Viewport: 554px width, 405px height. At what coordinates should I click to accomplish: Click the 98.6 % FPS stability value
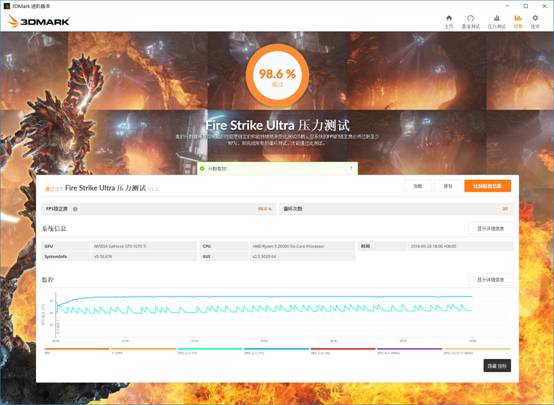coord(264,209)
